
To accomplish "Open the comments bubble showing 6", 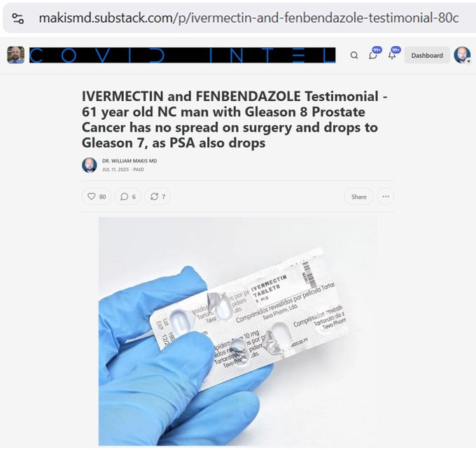I will (128, 197).
